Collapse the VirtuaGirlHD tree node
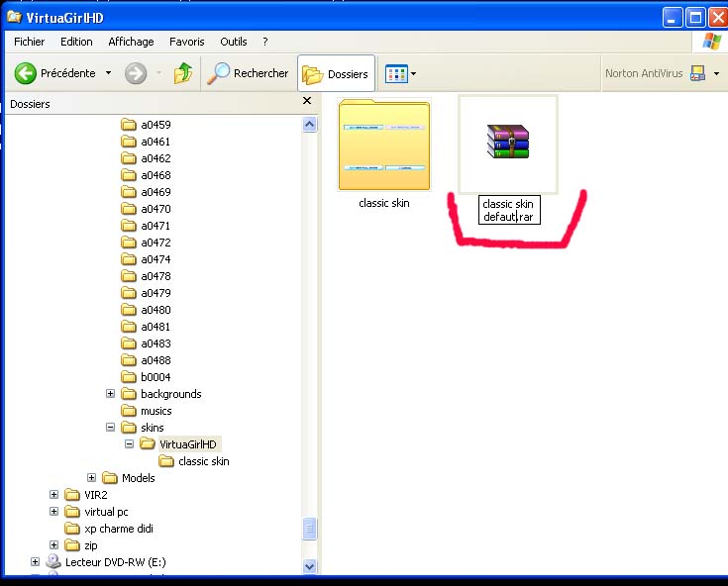Image resolution: width=728 pixels, height=586 pixels. tap(129, 444)
